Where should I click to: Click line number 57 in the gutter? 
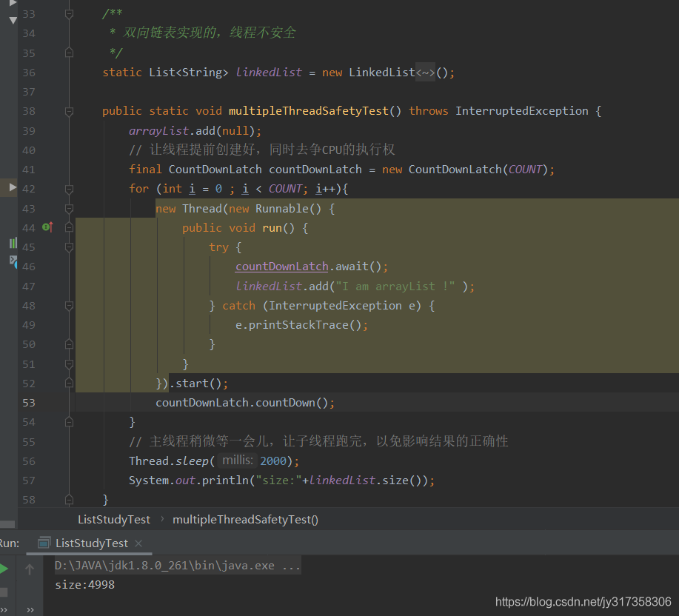(x=29, y=481)
